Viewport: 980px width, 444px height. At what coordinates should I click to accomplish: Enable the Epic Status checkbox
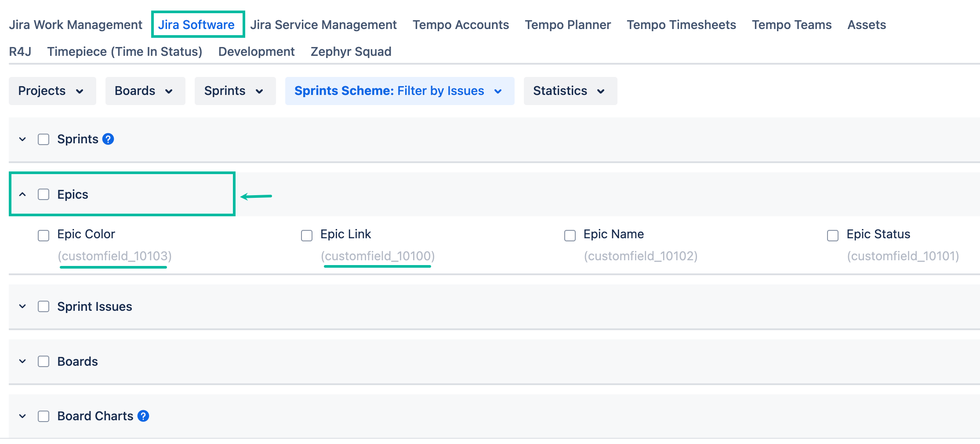[833, 236]
